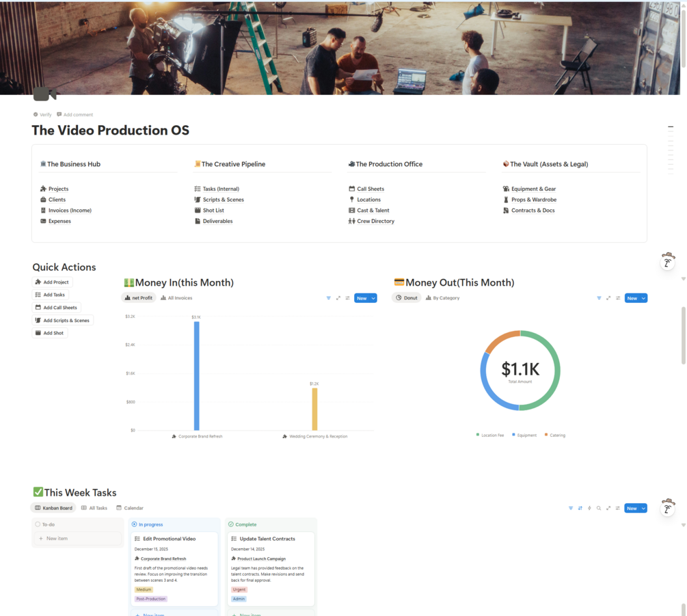
Task: Open New dropdown arrow in This Week Tasks
Action: pyautogui.click(x=644, y=509)
